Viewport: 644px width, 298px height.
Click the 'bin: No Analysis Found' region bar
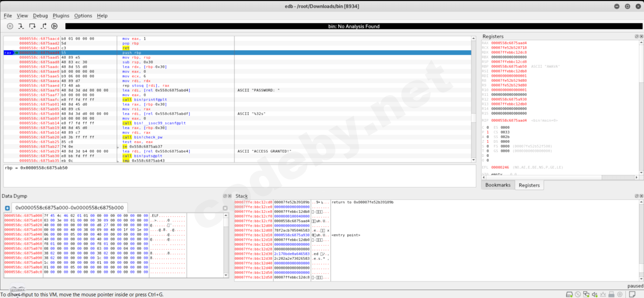(x=353, y=26)
